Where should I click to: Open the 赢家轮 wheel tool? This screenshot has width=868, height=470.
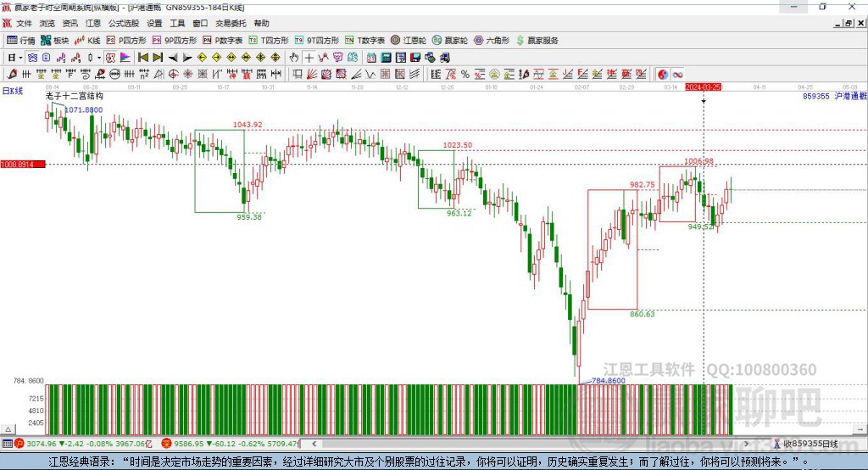450,41
